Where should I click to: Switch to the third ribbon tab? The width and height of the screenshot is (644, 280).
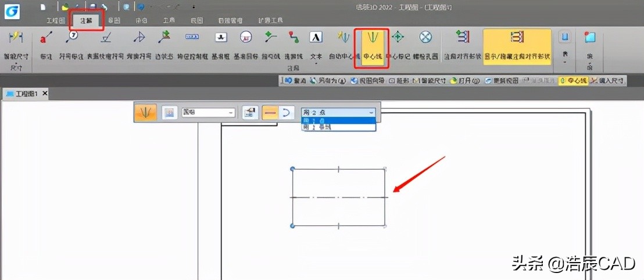click(x=114, y=20)
